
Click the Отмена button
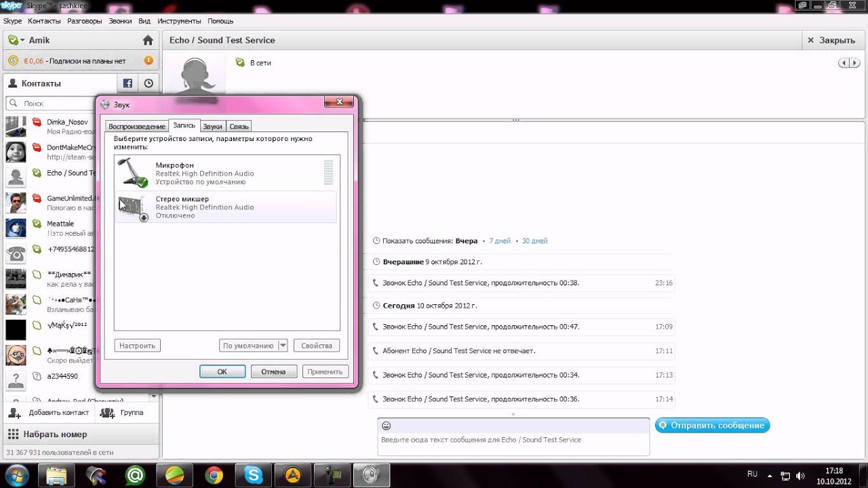coord(273,371)
